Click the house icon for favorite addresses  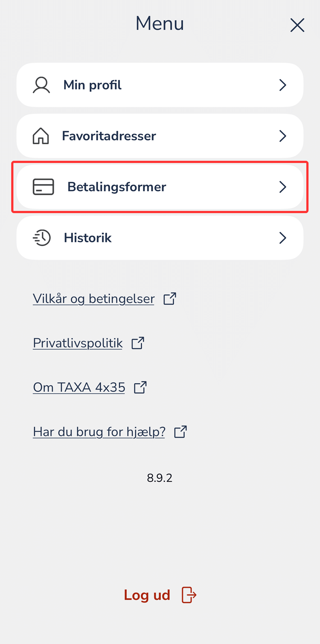coord(41,136)
